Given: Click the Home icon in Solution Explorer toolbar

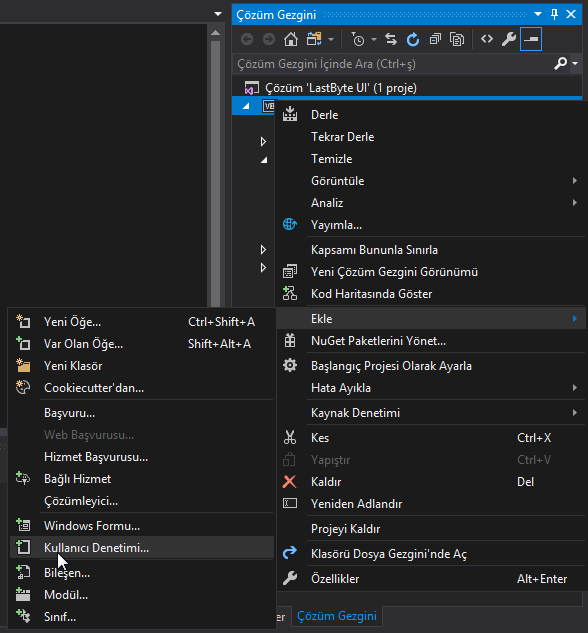Looking at the screenshot, I should pyautogui.click(x=291, y=39).
